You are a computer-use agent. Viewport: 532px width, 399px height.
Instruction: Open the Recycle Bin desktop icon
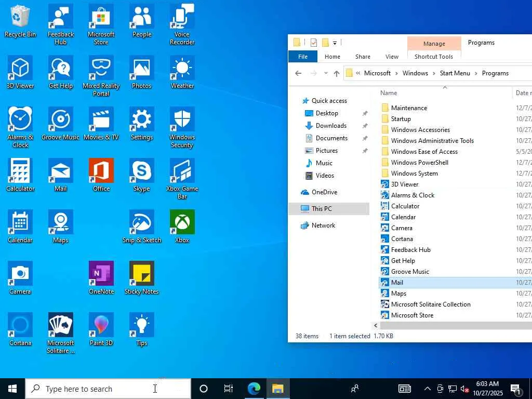coord(20,21)
